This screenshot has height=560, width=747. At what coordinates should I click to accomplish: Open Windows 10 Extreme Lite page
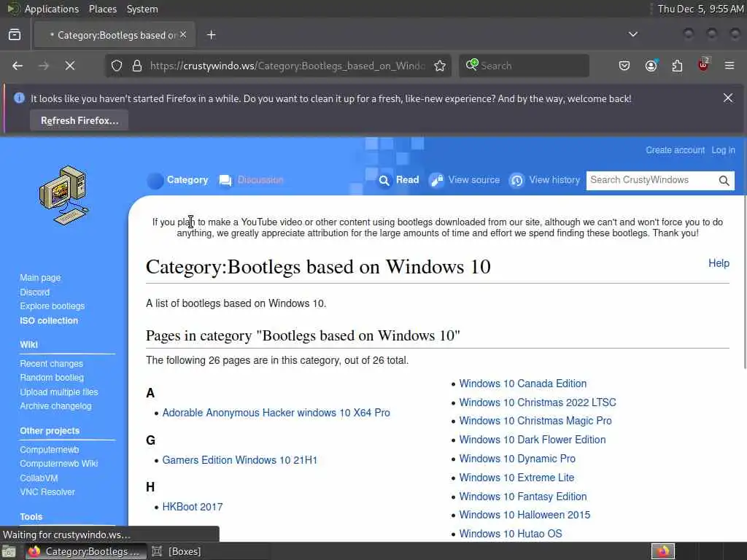click(517, 477)
